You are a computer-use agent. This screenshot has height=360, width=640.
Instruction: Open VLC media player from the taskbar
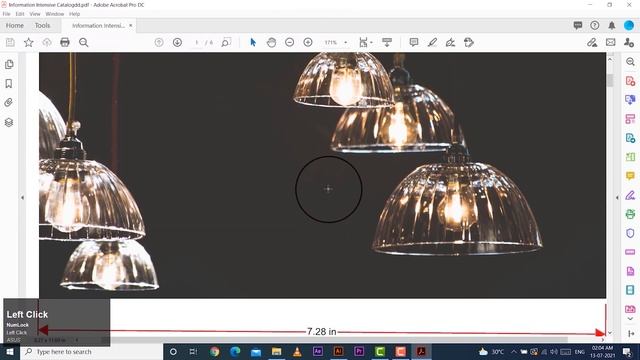click(x=297, y=351)
